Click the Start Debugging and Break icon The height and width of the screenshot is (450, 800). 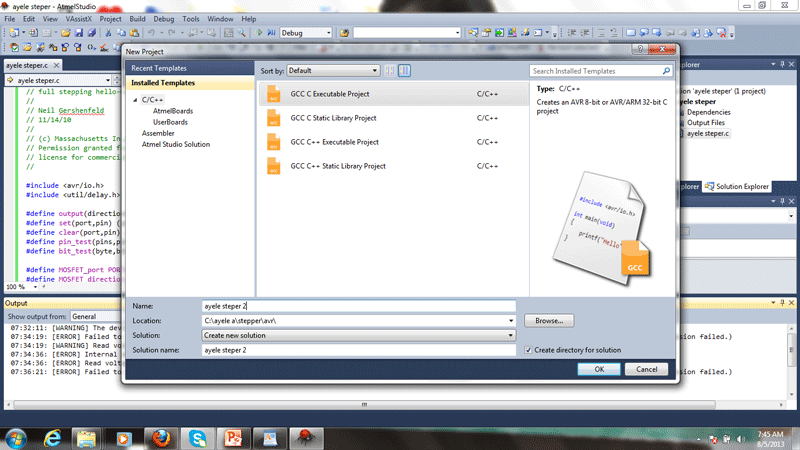coord(271,33)
